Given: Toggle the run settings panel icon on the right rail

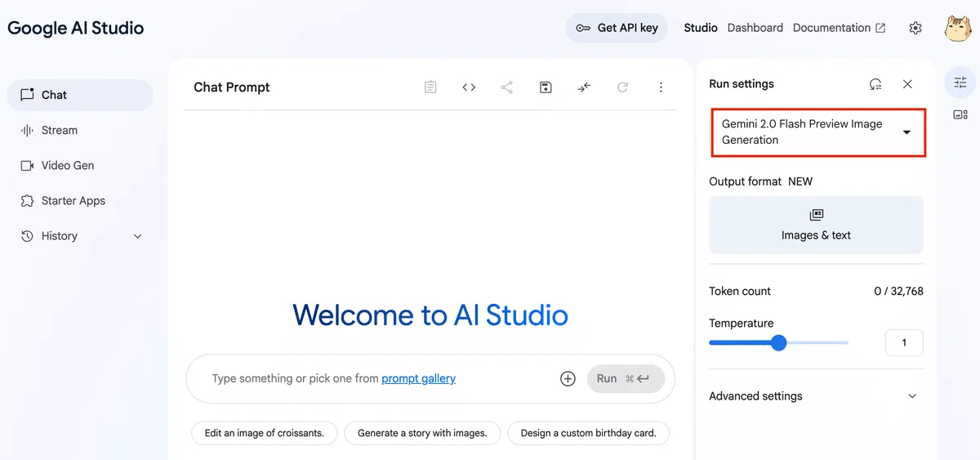Looking at the screenshot, I should (960, 82).
